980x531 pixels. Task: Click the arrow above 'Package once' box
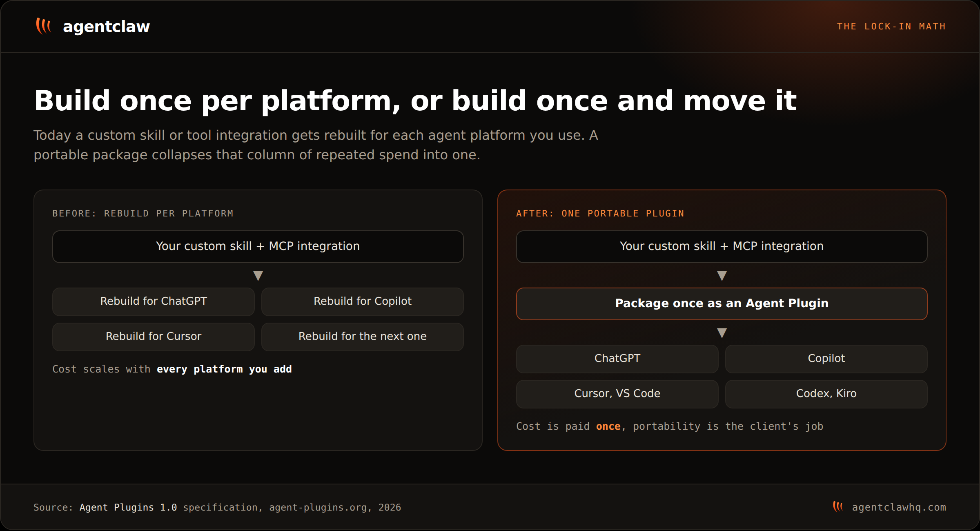point(722,276)
